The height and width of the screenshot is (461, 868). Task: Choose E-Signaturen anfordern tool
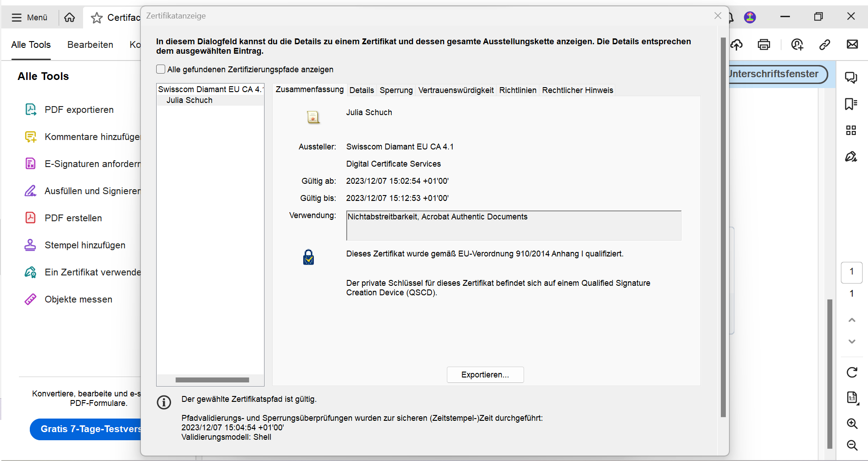pyautogui.click(x=82, y=164)
